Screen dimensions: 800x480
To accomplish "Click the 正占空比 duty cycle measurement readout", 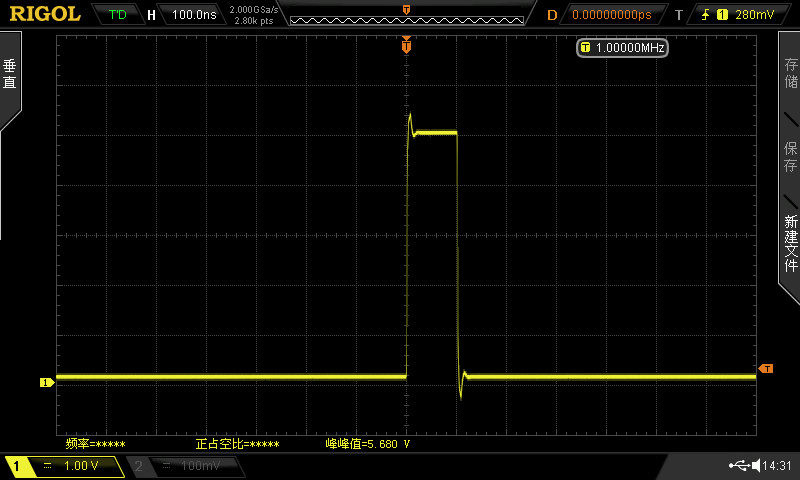I will [237, 444].
